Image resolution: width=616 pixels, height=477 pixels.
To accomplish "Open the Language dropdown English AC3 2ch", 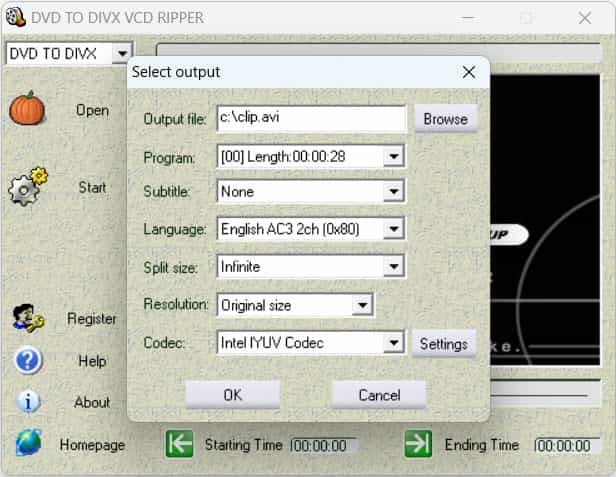I will (394, 229).
